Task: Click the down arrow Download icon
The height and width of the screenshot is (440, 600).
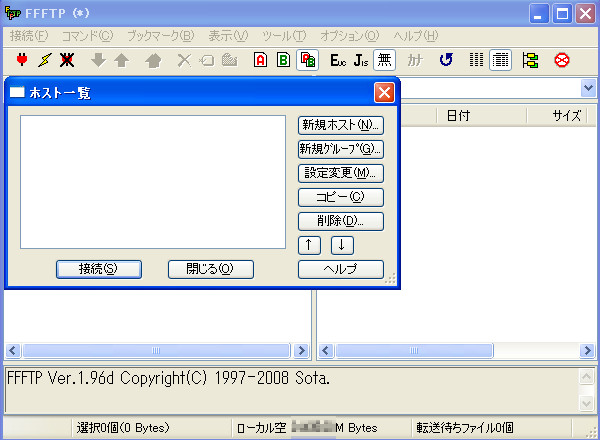Action: point(99,60)
